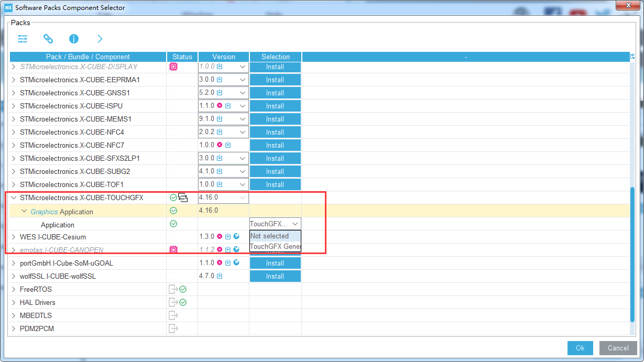Click the export arrow icon for FreeRTOS

(173, 289)
